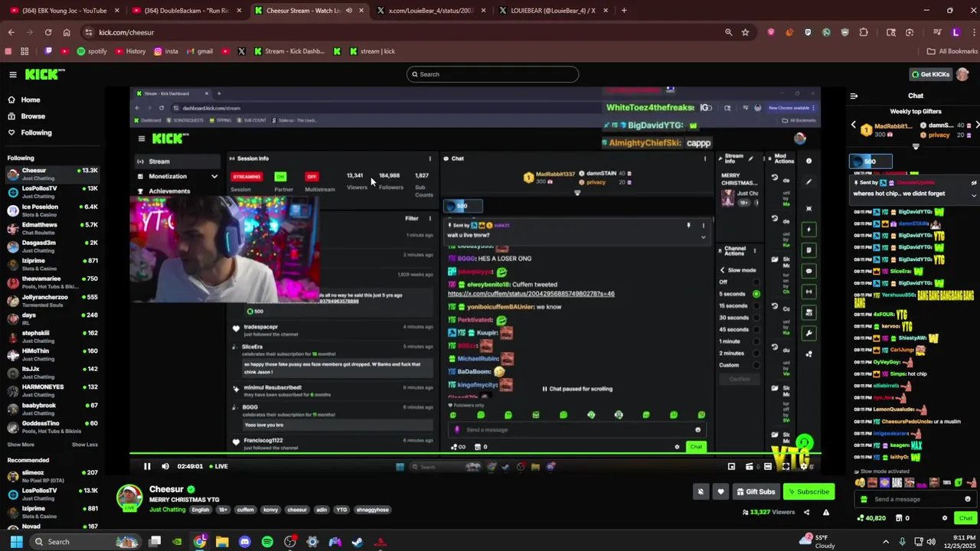Open the browser extensions puzzle icon
The width and height of the screenshot is (980, 551).
[864, 32]
